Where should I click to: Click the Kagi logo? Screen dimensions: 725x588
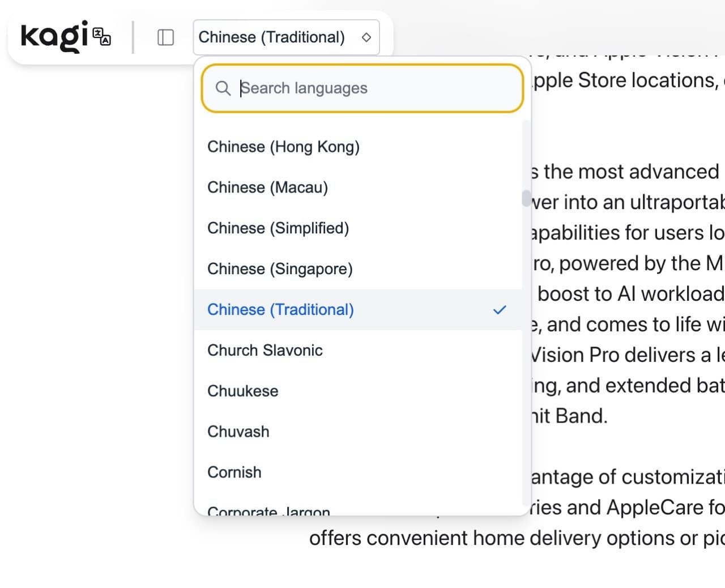54,36
